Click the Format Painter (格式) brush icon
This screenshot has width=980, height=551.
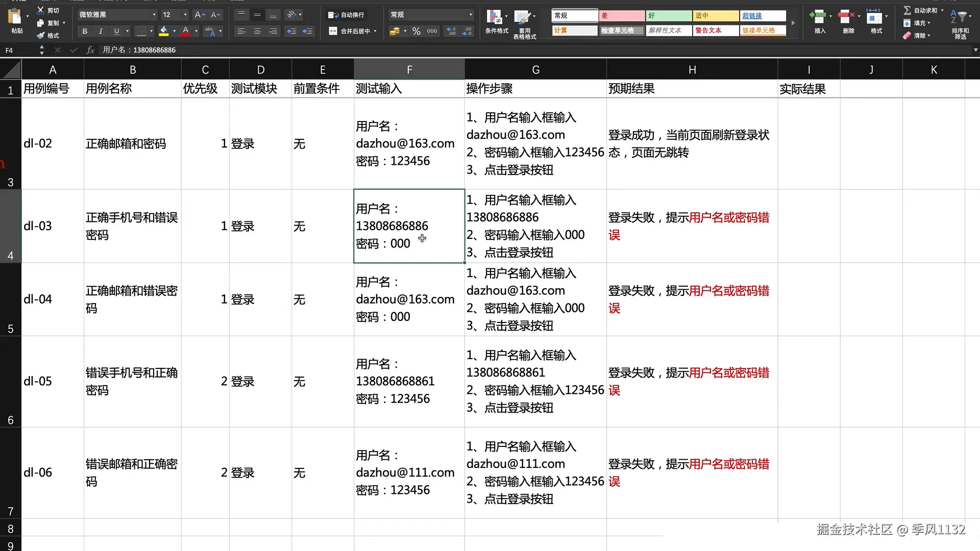[x=41, y=36]
